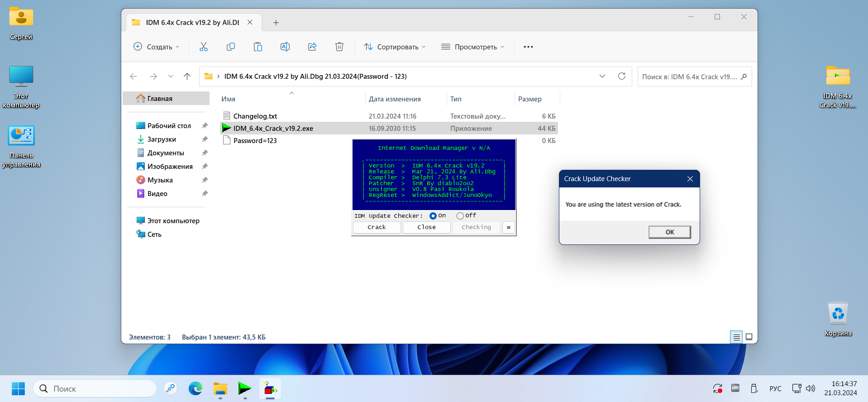Click OK in Crack Update Checker dialog
The image size is (868, 402).
[670, 232]
